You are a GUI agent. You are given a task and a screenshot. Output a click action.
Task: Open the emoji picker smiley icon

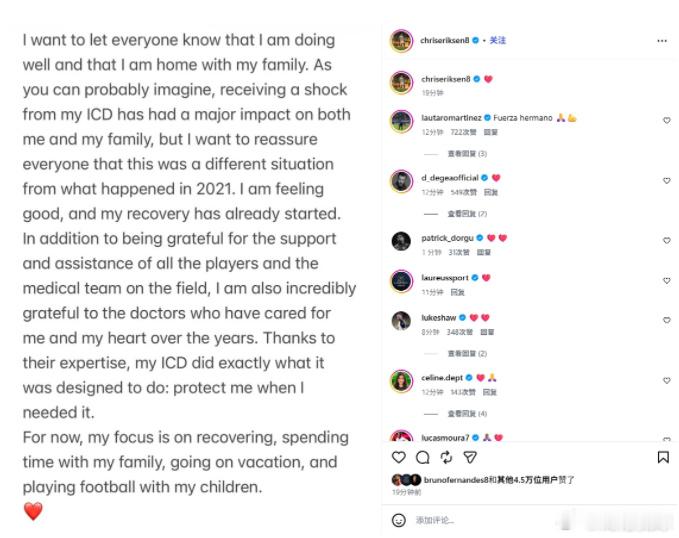pos(398,520)
